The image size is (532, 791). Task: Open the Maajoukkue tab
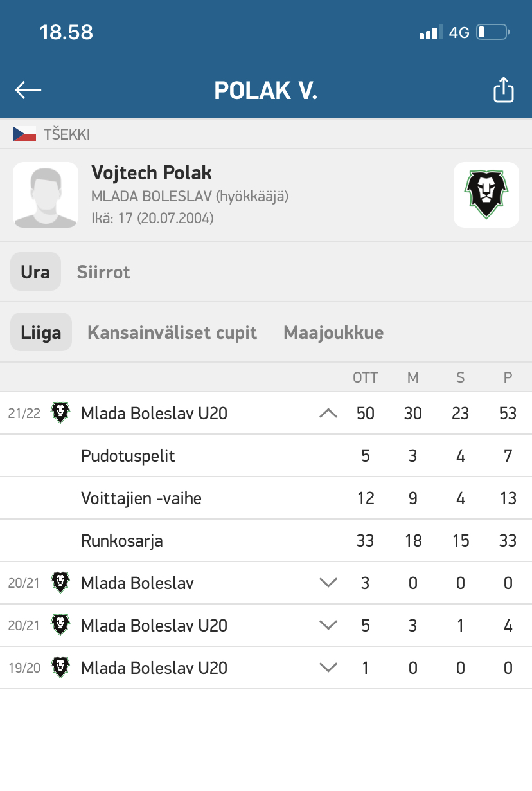[333, 332]
